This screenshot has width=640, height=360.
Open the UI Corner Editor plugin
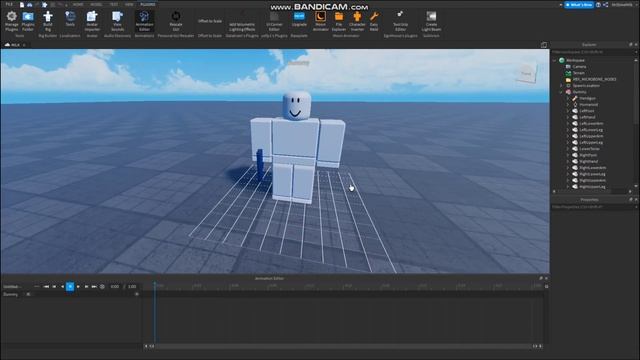click(274, 21)
